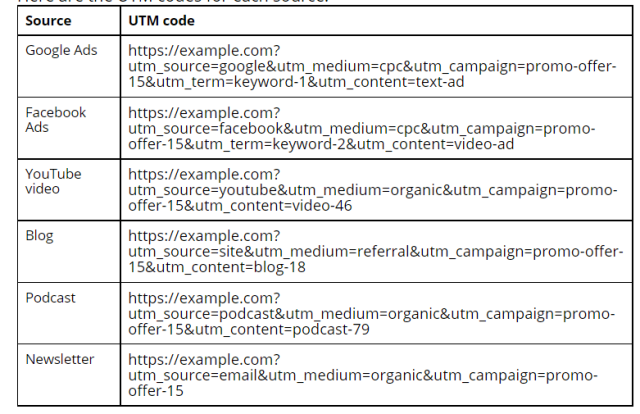The image size is (640, 414).
Task: Click the Facebook UTM URL with video-ad
Action: [x=362, y=128]
